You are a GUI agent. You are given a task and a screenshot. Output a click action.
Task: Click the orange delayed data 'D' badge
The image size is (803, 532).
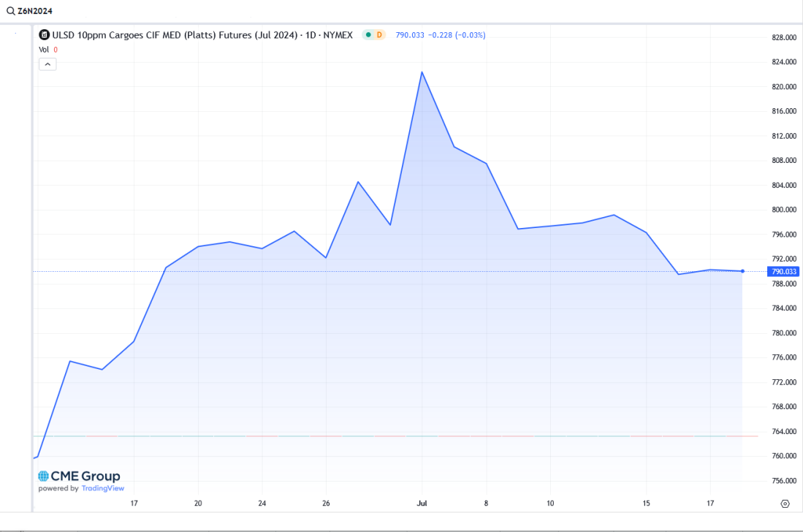click(x=379, y=34)
